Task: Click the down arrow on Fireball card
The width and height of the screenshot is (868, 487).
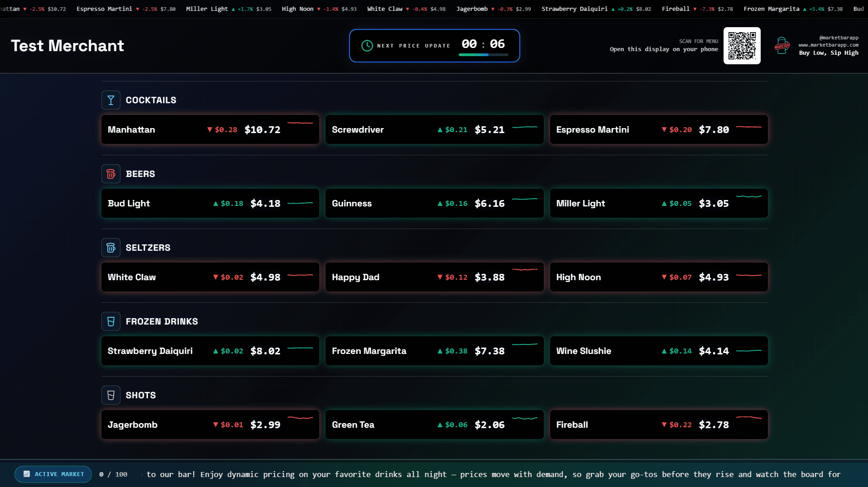Action: [x=664, y=425]
